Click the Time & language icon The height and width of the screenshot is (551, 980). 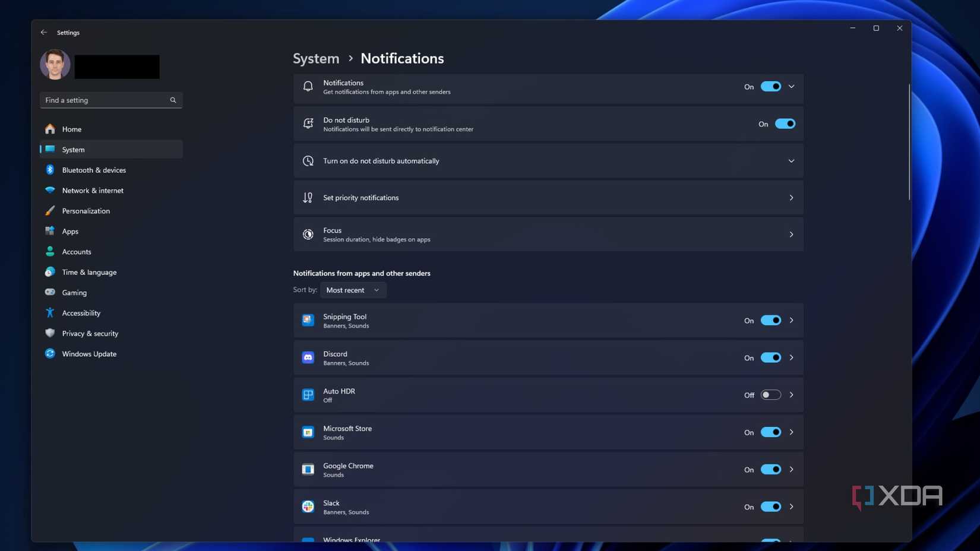pyautogui.click(x=50, y=272)
